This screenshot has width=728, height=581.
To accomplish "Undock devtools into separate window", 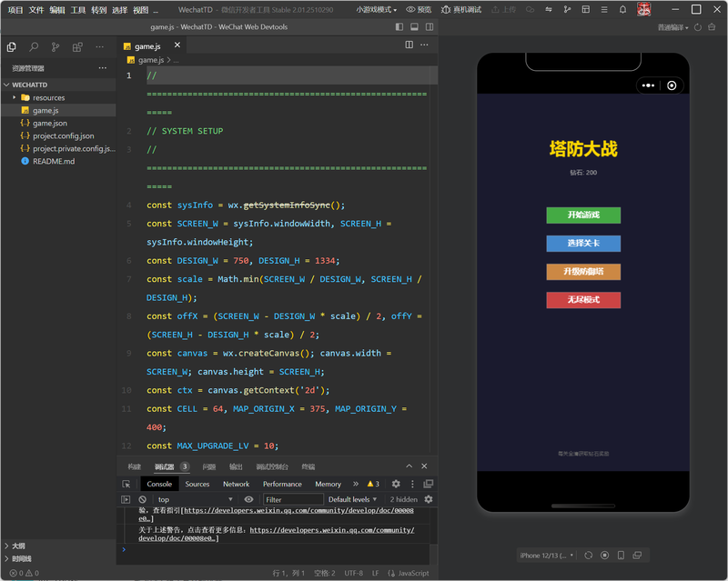I will point(428,484).
